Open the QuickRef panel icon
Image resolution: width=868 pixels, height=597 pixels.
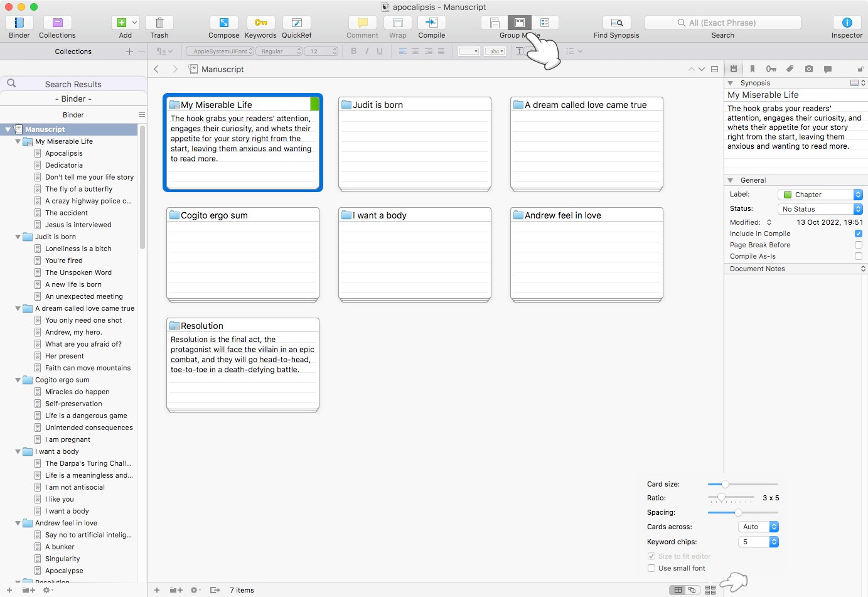coord(296,23)
